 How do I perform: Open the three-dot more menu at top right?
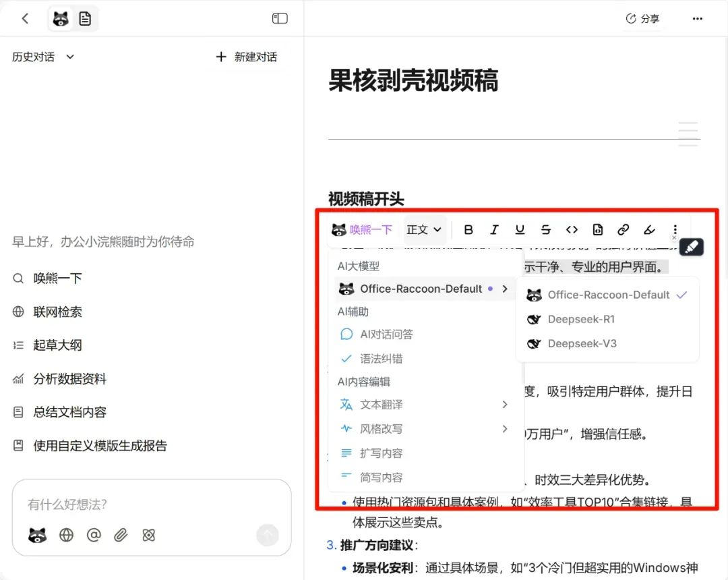698,19
